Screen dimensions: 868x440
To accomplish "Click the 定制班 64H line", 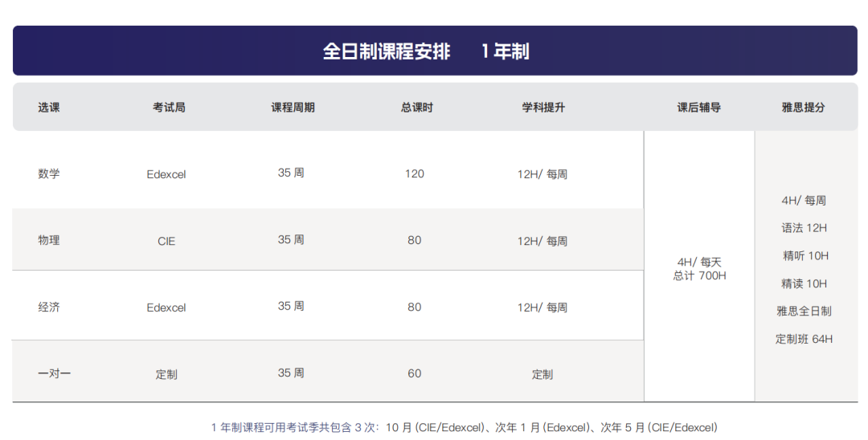I will point(804,339).
